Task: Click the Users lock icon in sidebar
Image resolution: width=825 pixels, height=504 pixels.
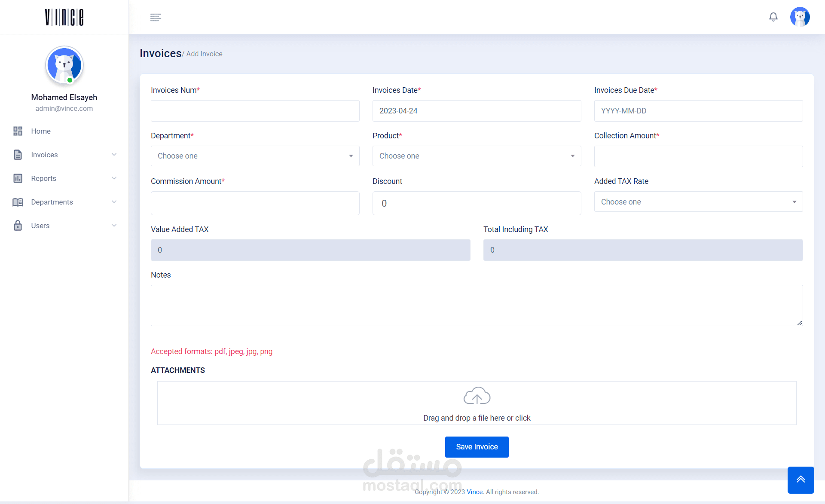Action: click(18, 226)
